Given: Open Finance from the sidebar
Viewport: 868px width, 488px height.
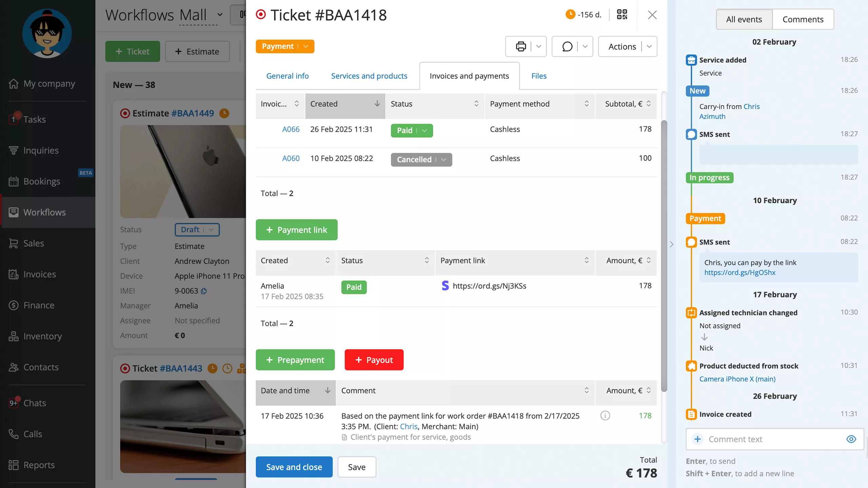Looking at the screenshot, I should click(x=39, y=305).
